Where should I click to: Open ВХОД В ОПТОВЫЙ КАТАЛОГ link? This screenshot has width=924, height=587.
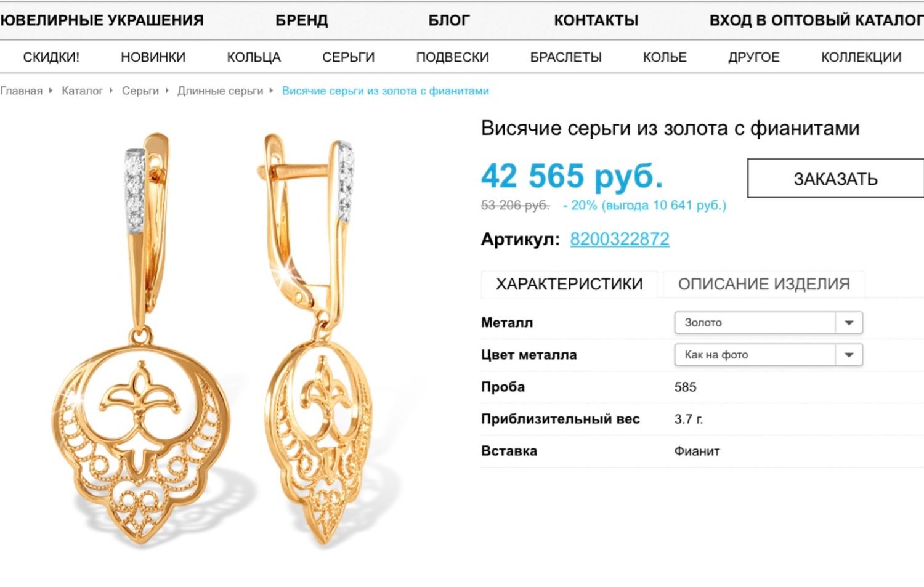click(816, 20)
